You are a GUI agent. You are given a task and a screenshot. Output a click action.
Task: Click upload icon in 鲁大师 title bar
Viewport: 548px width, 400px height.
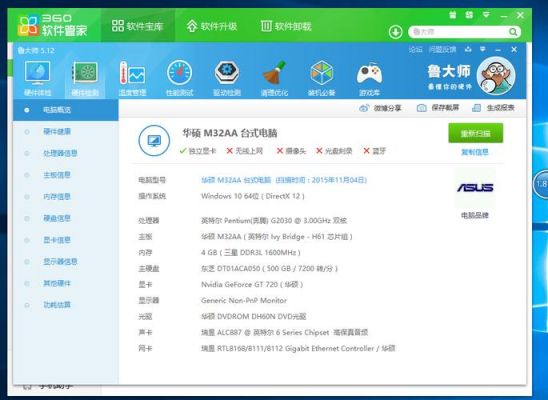tap(468, 50)
